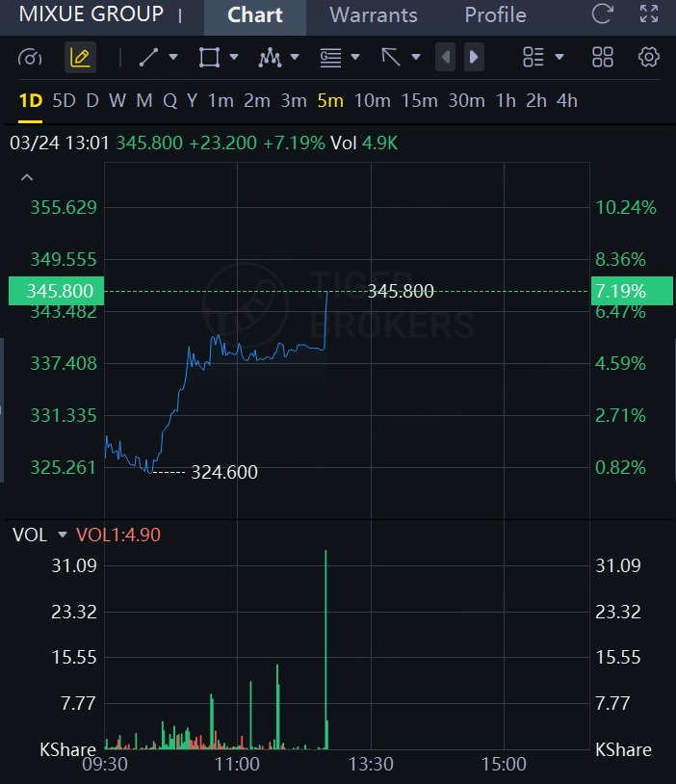
Task: Select the text annotation lines tool
Action: 330,58
